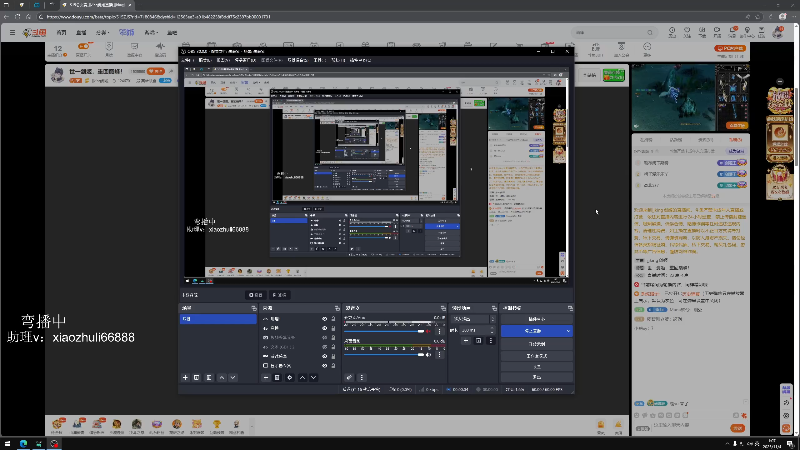The width and height of the screenshot is (800, 450).
Task: Toggle lock on the first source
Action: pos(333,319)
